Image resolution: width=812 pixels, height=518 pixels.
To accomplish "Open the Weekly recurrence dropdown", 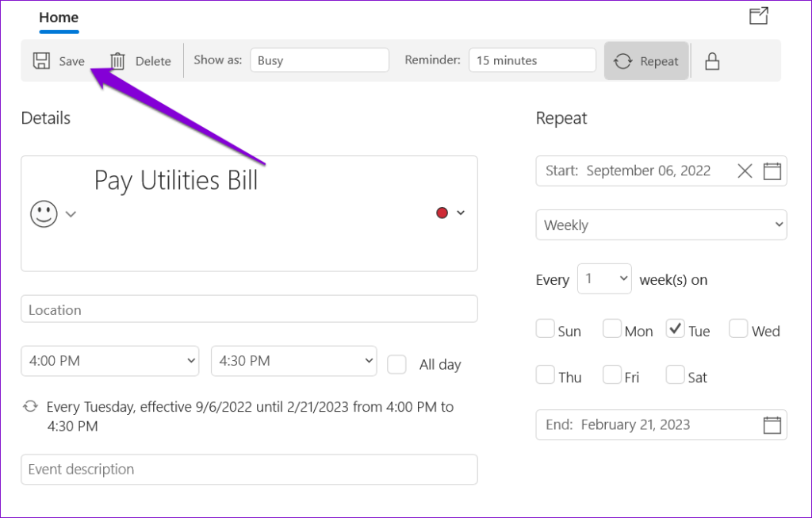I will [661, 224].
